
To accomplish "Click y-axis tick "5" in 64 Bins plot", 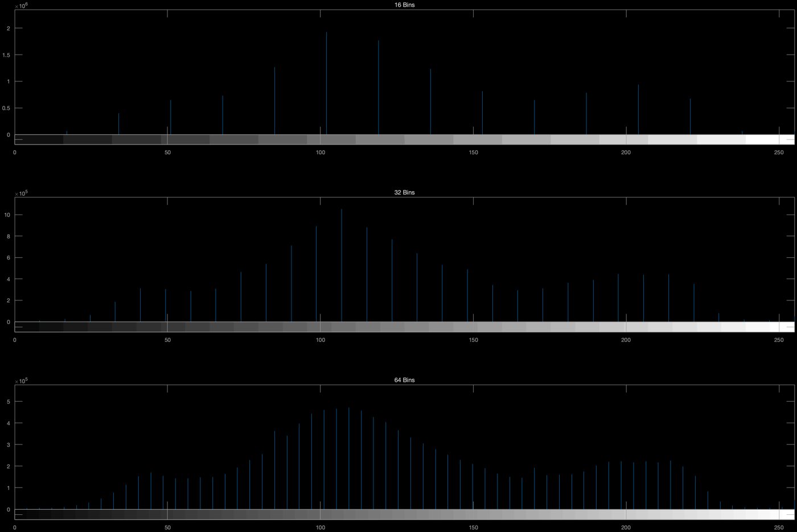I will (10, 402).
